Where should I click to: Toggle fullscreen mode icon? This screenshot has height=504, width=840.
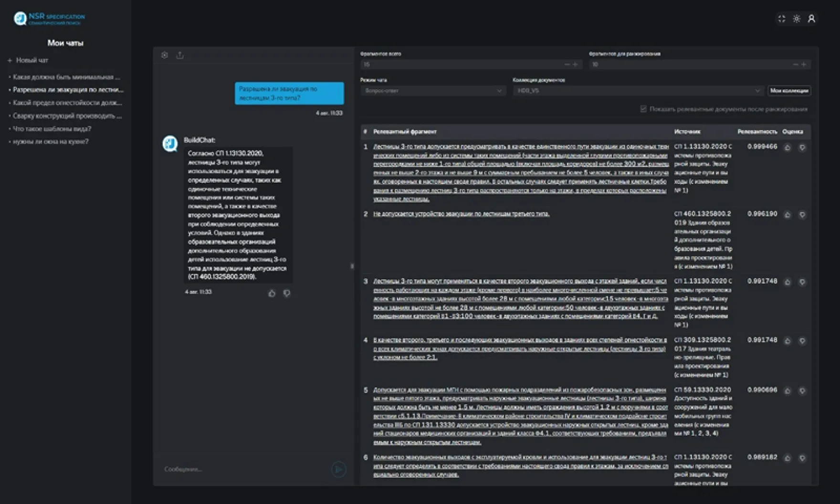coord(781,19)
